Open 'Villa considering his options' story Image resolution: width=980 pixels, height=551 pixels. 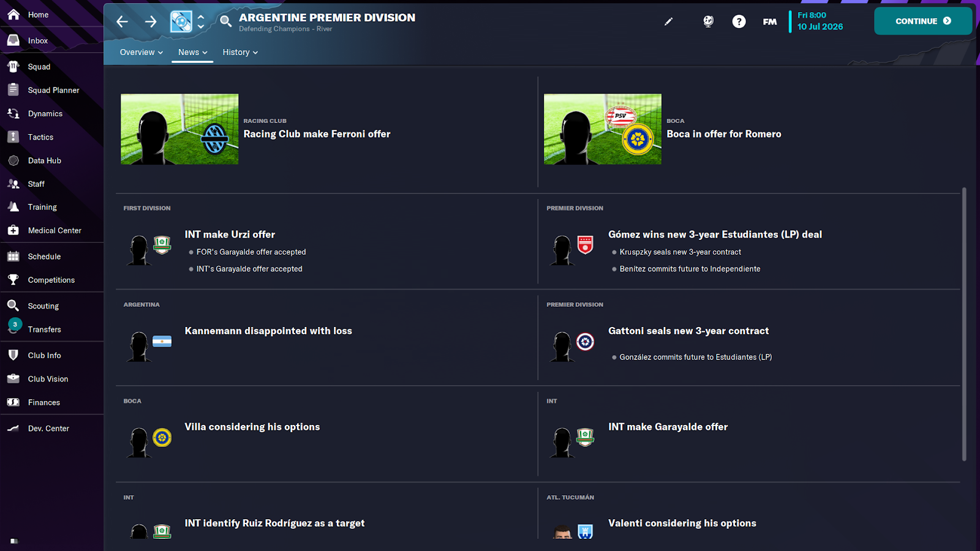pyautogui.click(x=252, y=427)
